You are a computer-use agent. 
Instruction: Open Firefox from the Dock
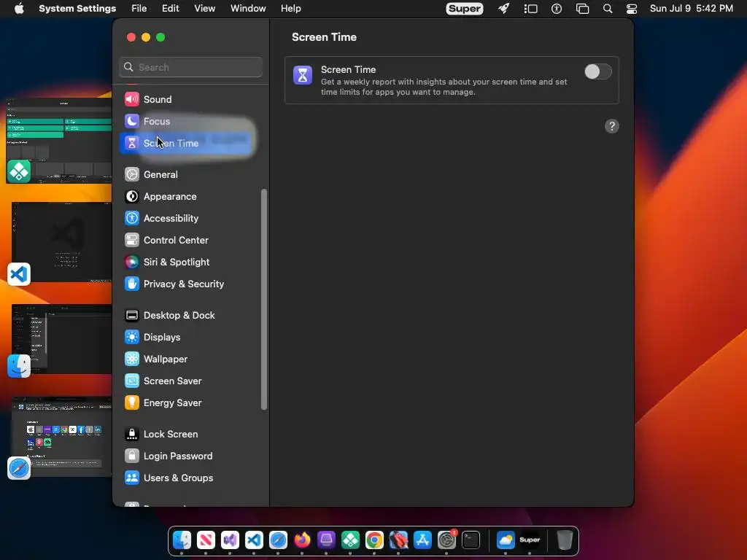302,540
